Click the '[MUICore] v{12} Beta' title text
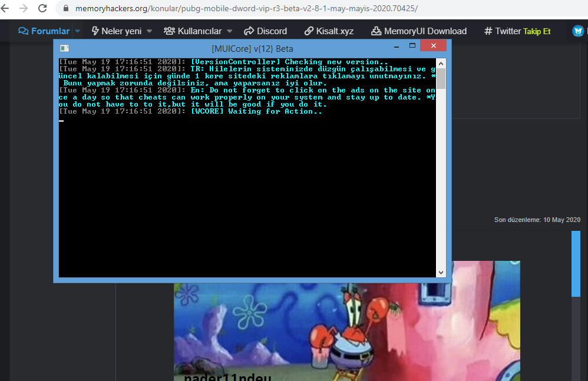This screenshot has width=588, height=381. 252,49
